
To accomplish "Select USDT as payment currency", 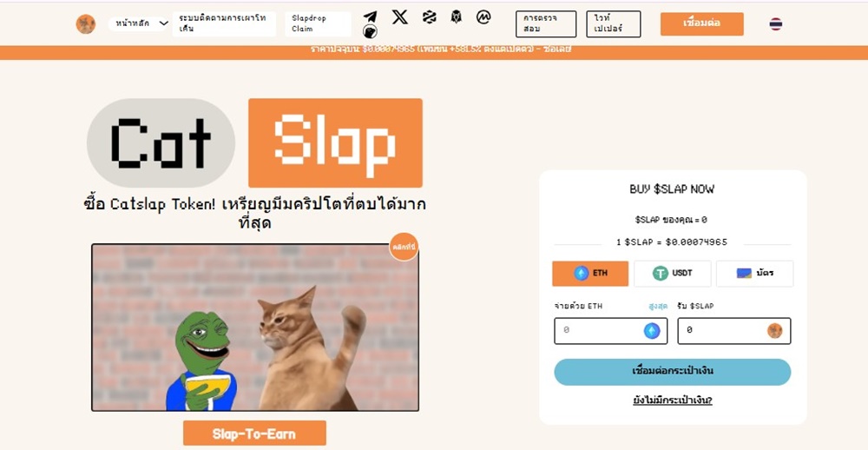I will (672, 273).
